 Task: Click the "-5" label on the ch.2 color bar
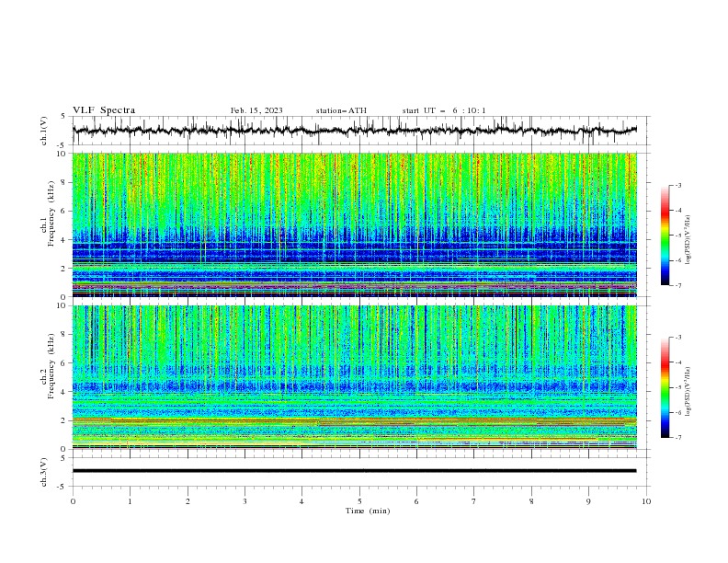point(678,387)
